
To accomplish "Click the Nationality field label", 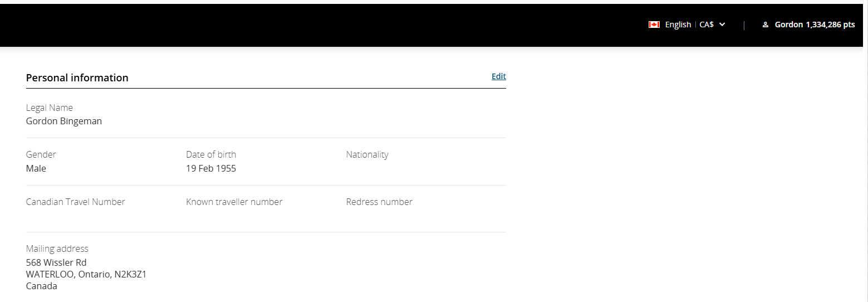I will (367, 154).
